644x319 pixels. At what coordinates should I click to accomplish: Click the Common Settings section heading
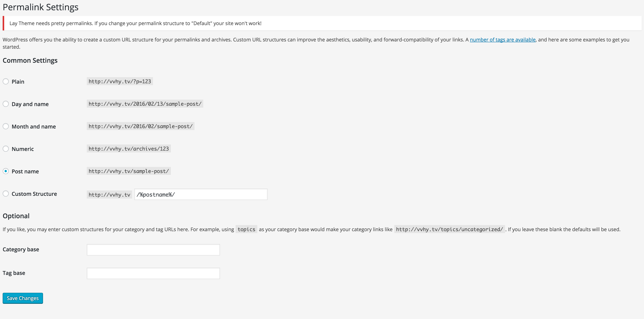(x=30, y=60)
